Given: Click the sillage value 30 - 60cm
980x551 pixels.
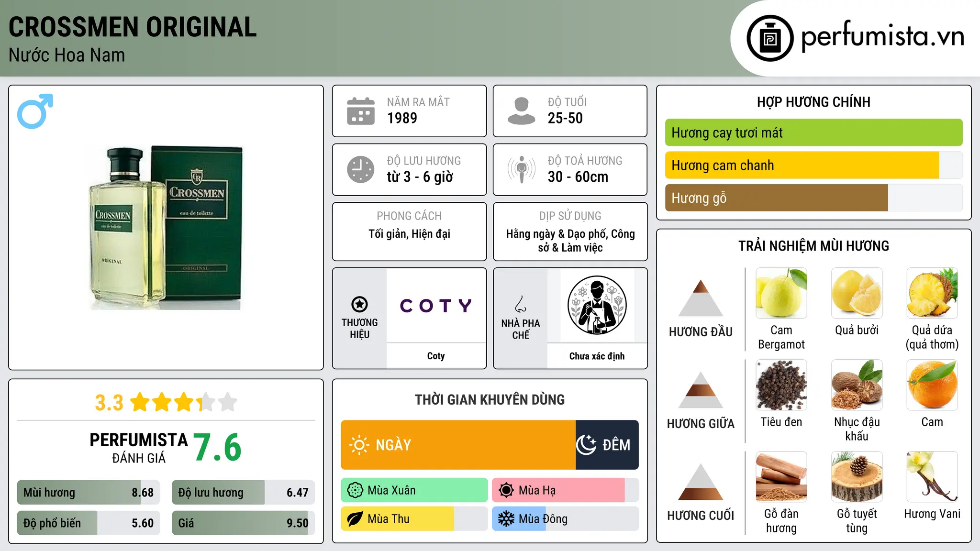Looking at the screenshot, I should [578, 177].
